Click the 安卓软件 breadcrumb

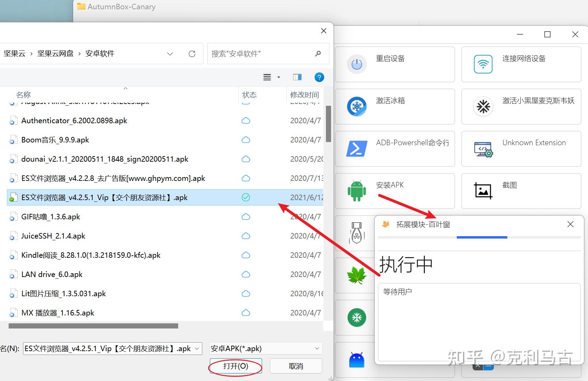[x=100, y=54]
